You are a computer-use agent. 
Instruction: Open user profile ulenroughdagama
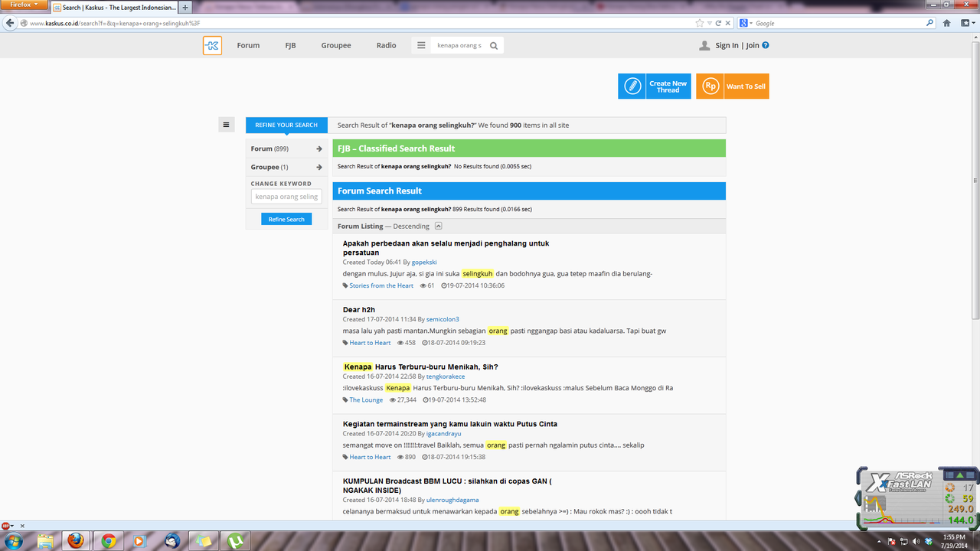pyautogui.click(x=454, y=500)
